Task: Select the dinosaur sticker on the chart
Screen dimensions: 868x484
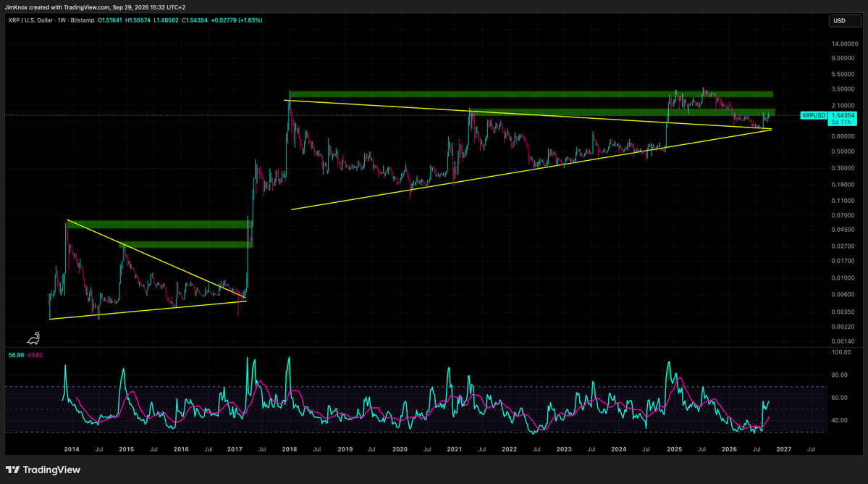Action: click(34, 338)
